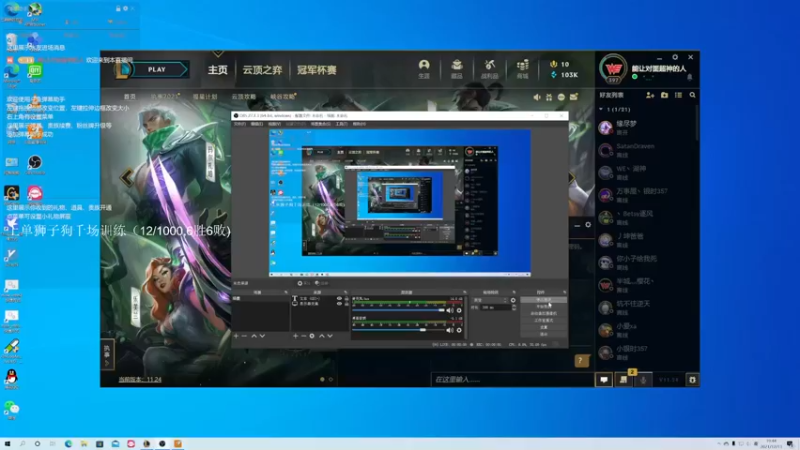This screenshot has height=450, width=800.
Task: Select friend SatanDraven in list
Action: [646, 150]
